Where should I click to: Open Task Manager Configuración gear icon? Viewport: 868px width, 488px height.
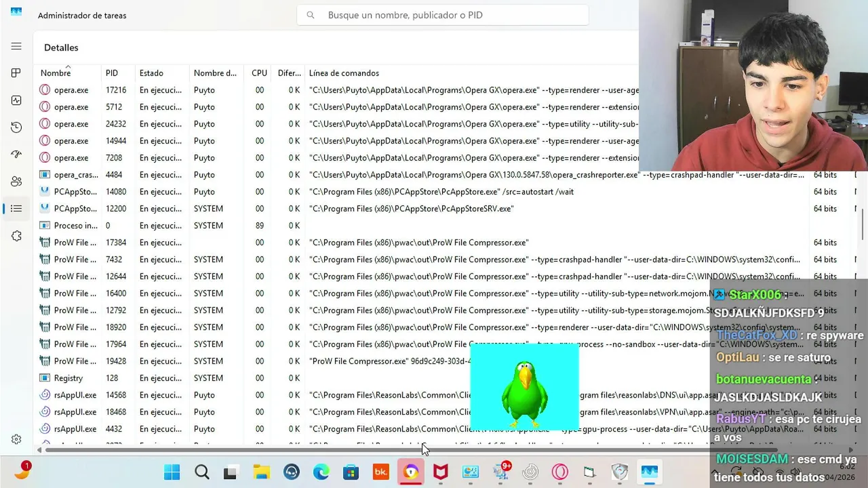pos(16,439)
